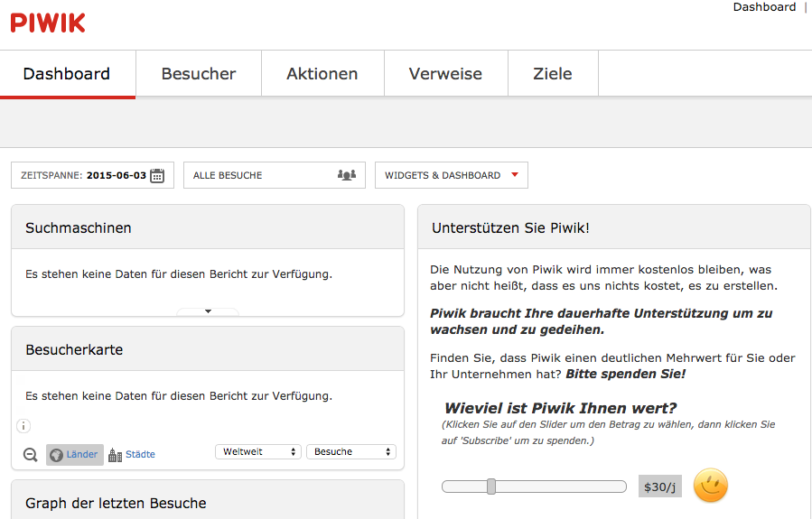
Task: Show the Länder map view
Action: coord(75,455)
